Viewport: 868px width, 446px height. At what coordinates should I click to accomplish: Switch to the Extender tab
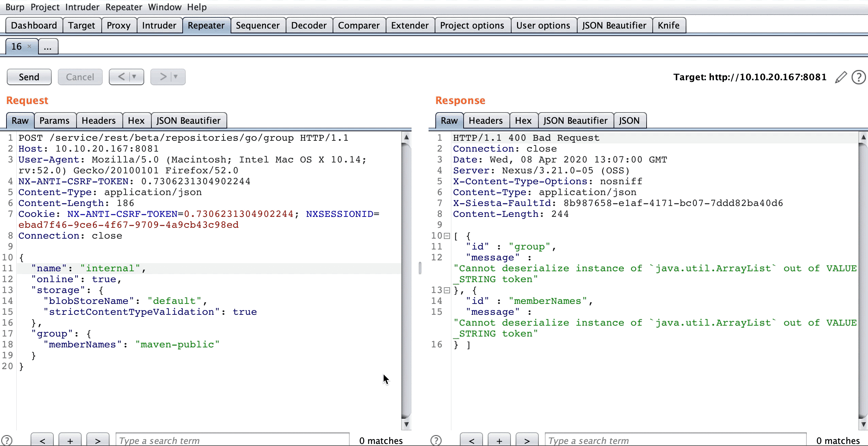[x=410, y=25]
